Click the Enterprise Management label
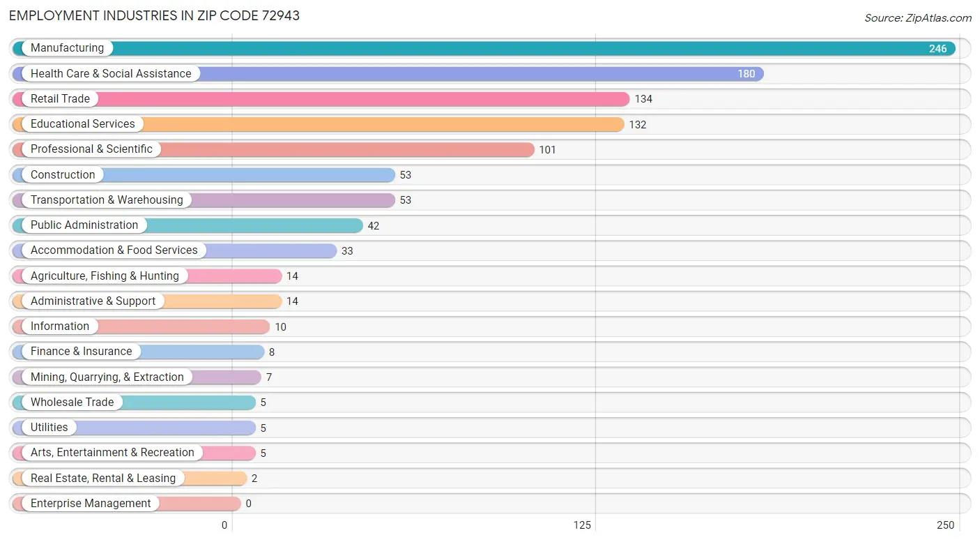Viewport: 980px width, 542px height. [91, 503]
